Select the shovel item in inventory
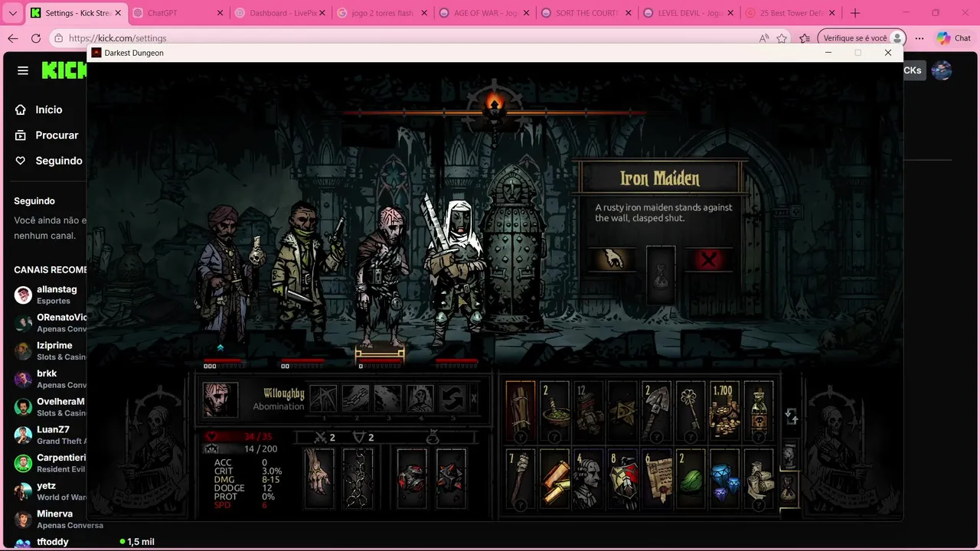The image size is (980, 551). click(x=657, y=412)
